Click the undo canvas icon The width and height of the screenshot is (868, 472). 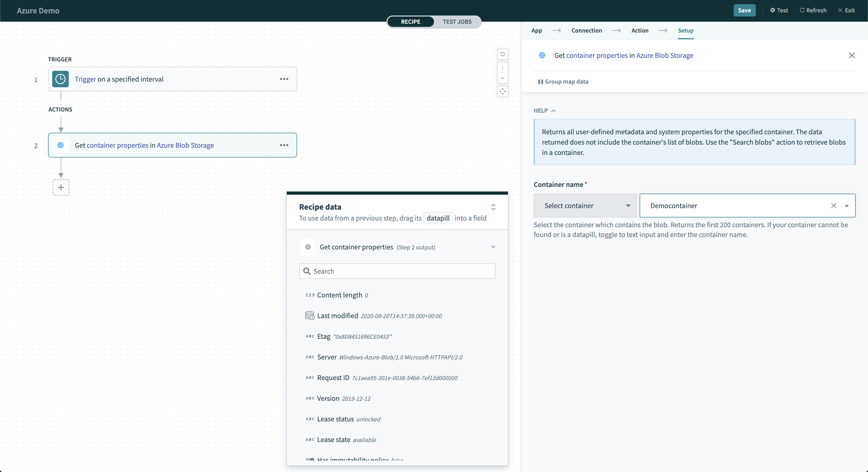click(x=502, y=54)
